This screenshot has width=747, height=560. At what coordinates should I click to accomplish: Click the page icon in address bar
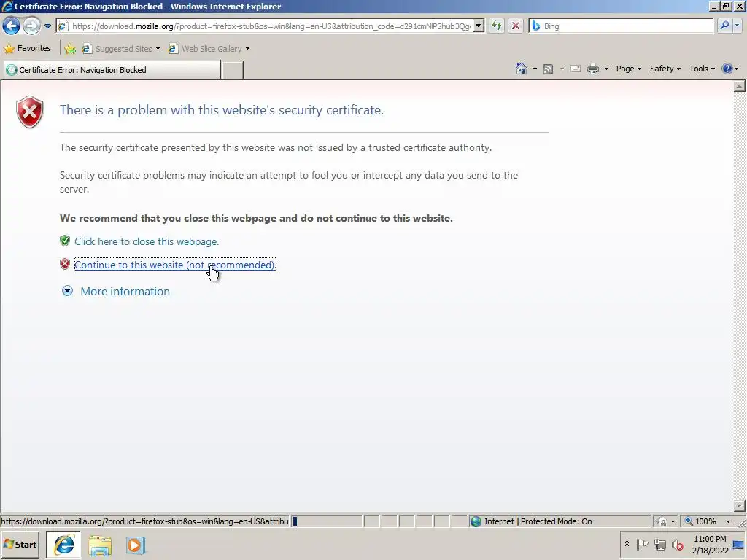[63, 26]
